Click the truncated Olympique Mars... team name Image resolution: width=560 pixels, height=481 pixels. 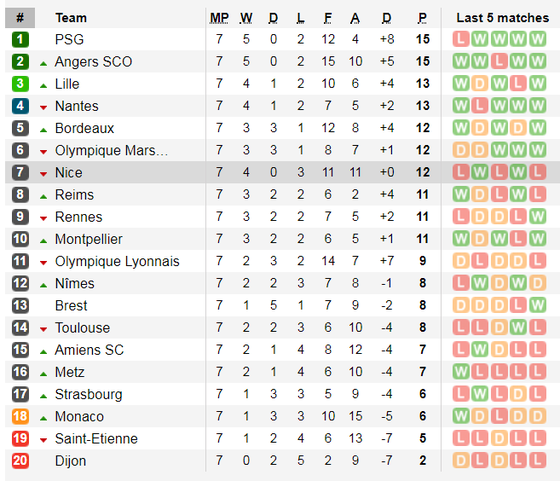point(111,150)
